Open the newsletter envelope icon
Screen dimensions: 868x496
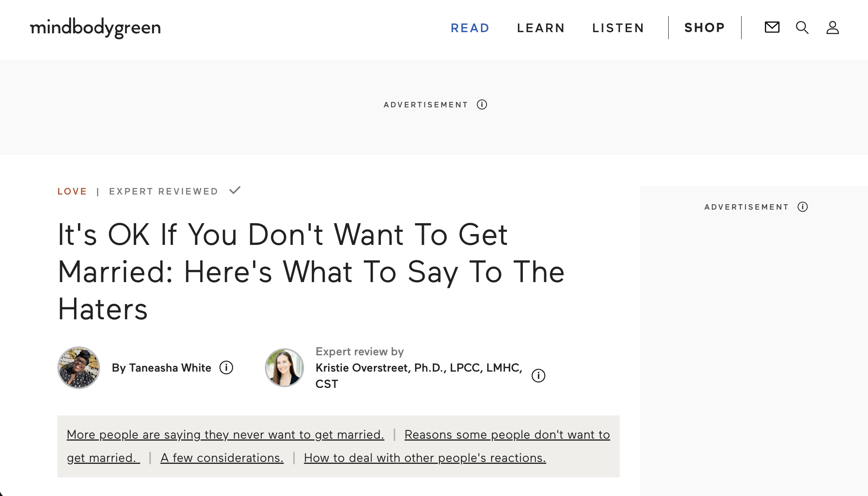(x=772, y=28)
